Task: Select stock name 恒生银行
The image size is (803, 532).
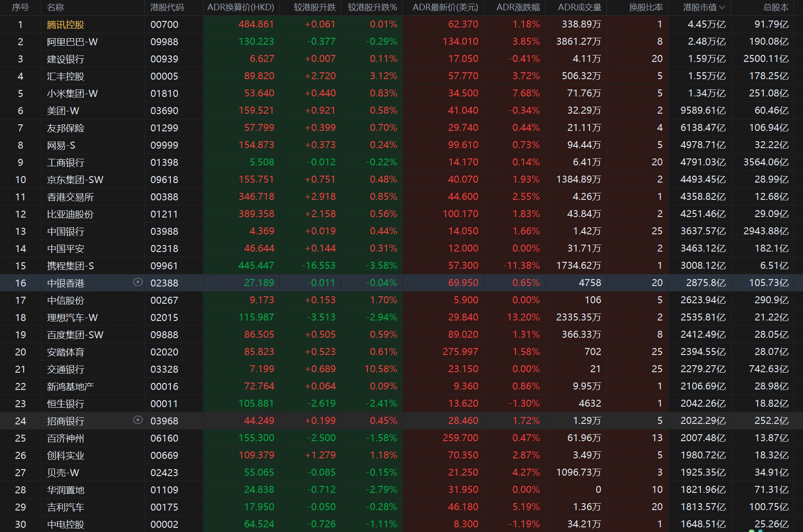Action: click(x=66, y=404)
